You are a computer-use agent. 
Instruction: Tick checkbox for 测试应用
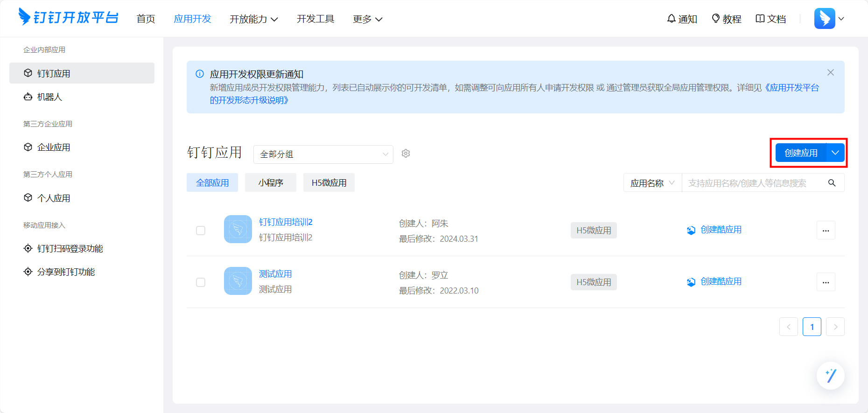[201, 282]
